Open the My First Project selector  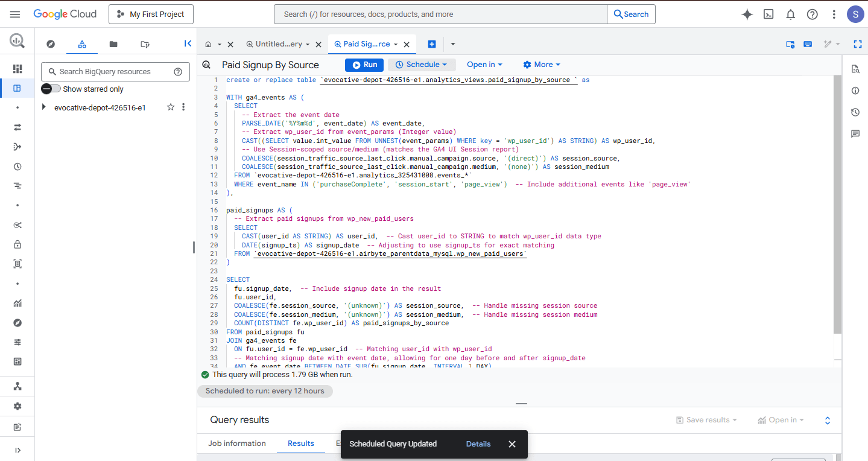151,14
